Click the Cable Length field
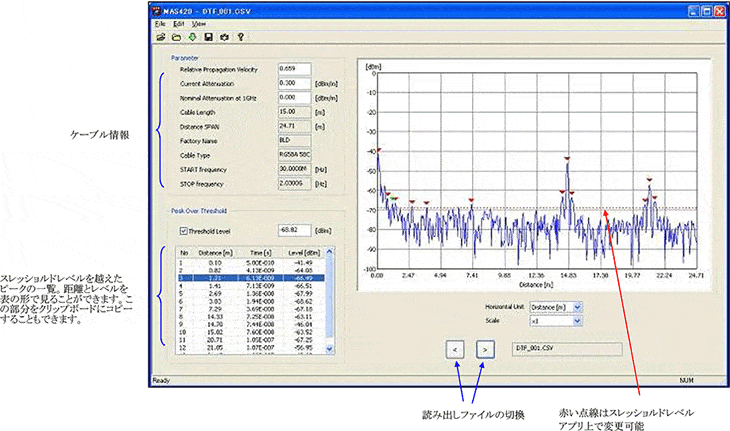730x431 pixels. (294, 112)
